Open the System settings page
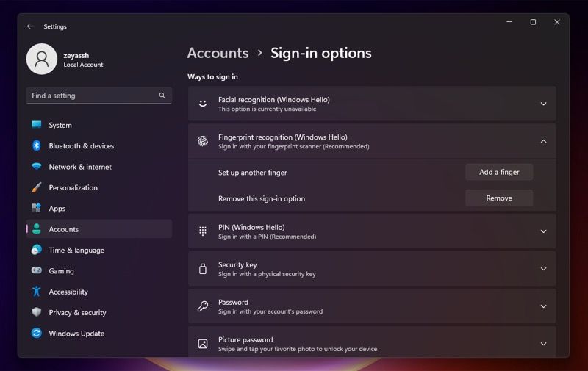This screenshot has height=371, width=588. click(60, 126)
